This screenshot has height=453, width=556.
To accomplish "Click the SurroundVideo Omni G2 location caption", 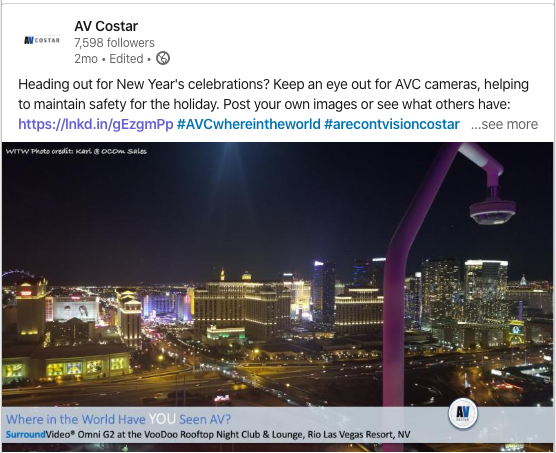I will coord(208,435).
